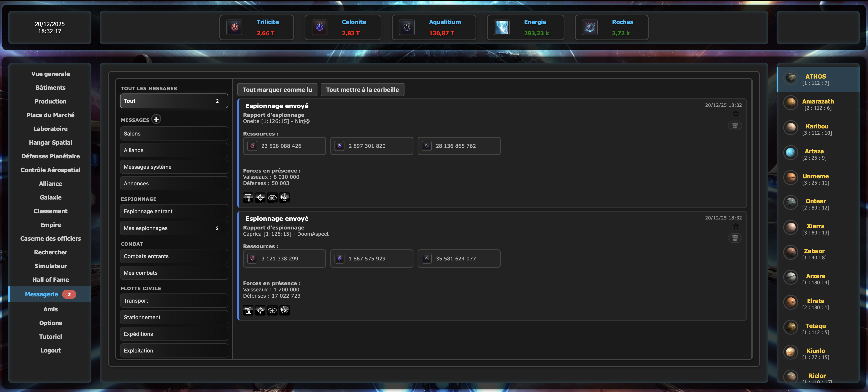Click Tout mettre à la corbeille button
868x392 pixels.
click(362, 90)
